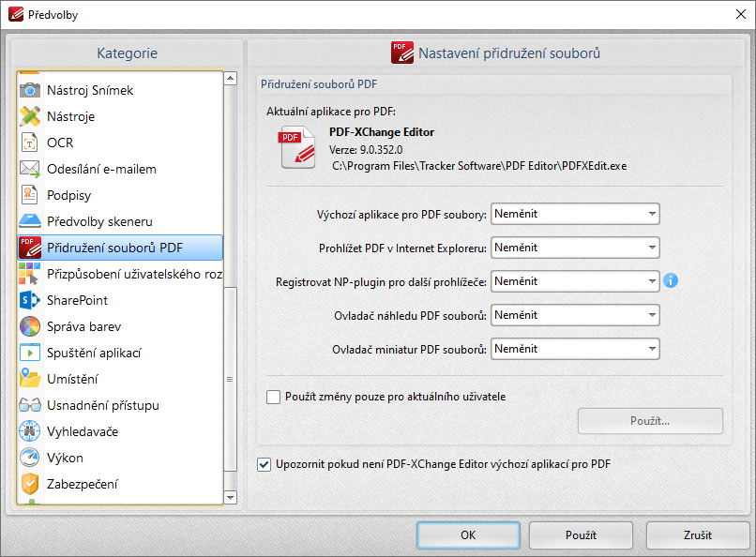Click the category list scroll up arrow
756x557 pixels.
point(231,78)
